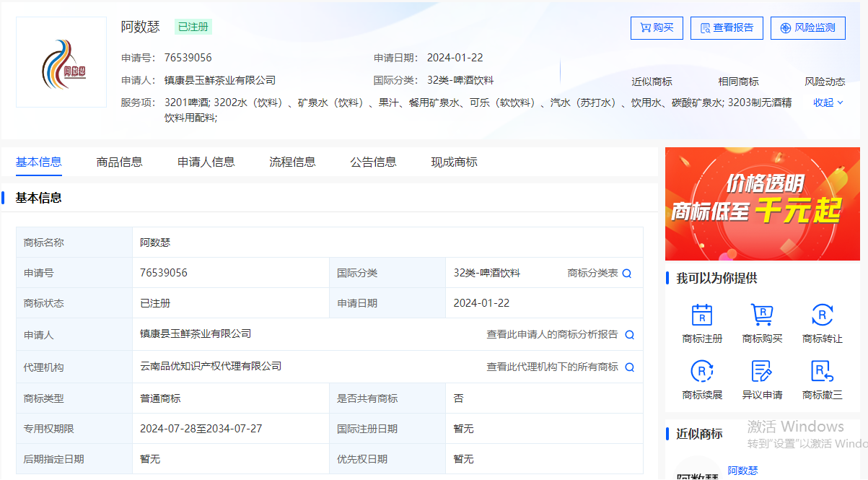Image resolution: width=868 pixels, height=480 pixels.
Task: Go to 现成商标 tab
Action: click(454, 162)
